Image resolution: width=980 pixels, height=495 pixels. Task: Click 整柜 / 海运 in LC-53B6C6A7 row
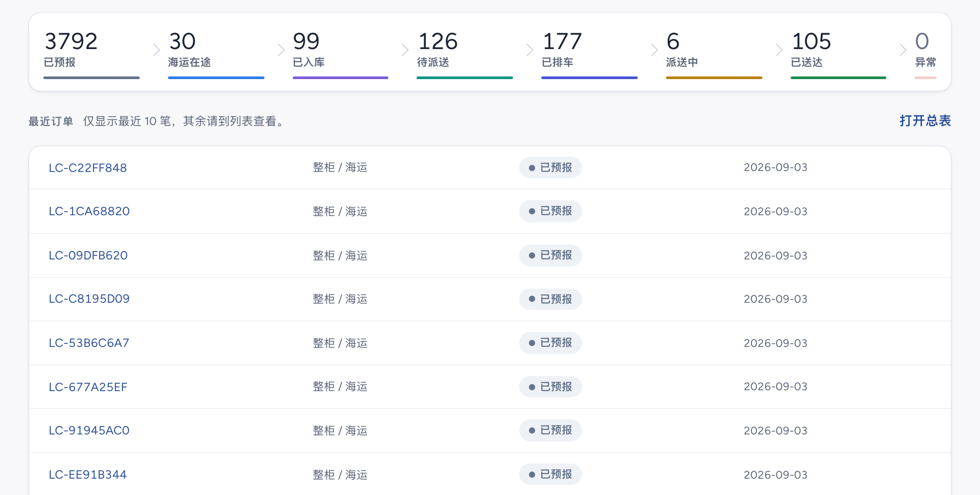(340, 343)
